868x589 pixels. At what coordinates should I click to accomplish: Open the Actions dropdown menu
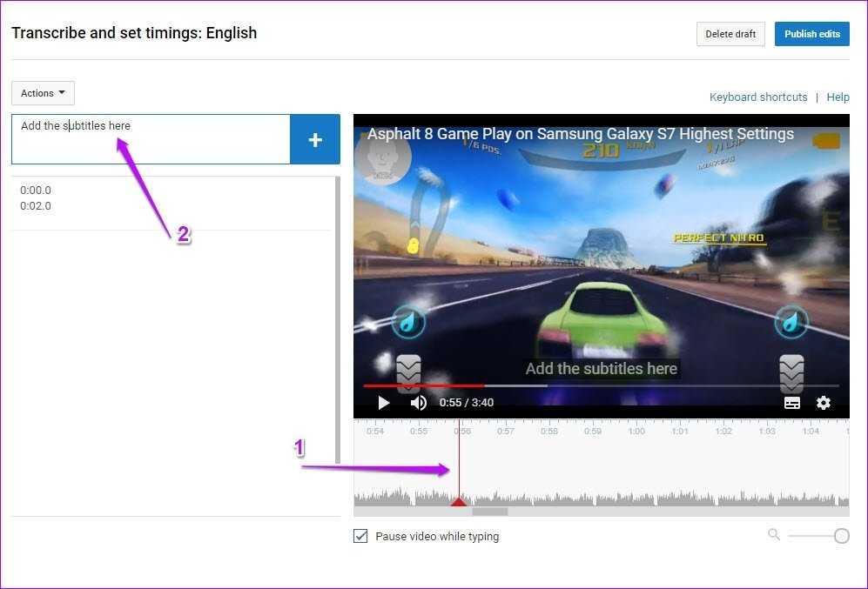pos(43,93)
